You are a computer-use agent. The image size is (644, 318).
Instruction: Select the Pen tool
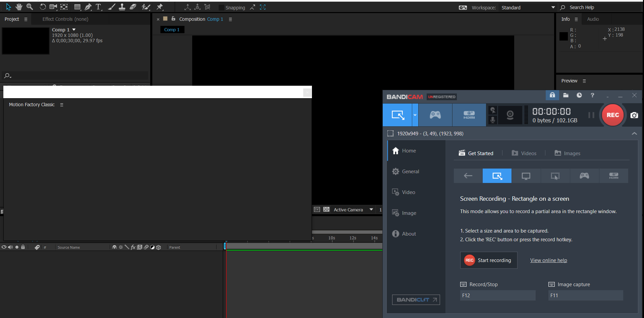[x=88, y=7]
